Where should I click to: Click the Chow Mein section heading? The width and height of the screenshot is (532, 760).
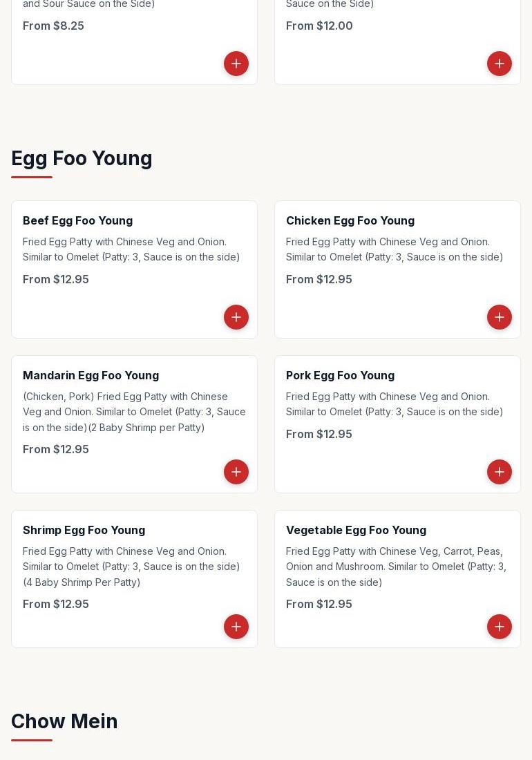[64, 721]
